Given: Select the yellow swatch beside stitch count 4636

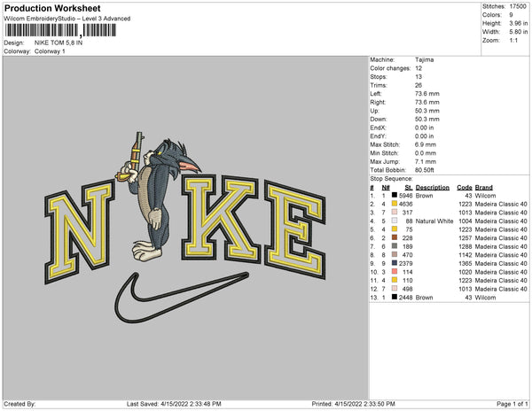Looking at the screenshot, I should point(395,204).
